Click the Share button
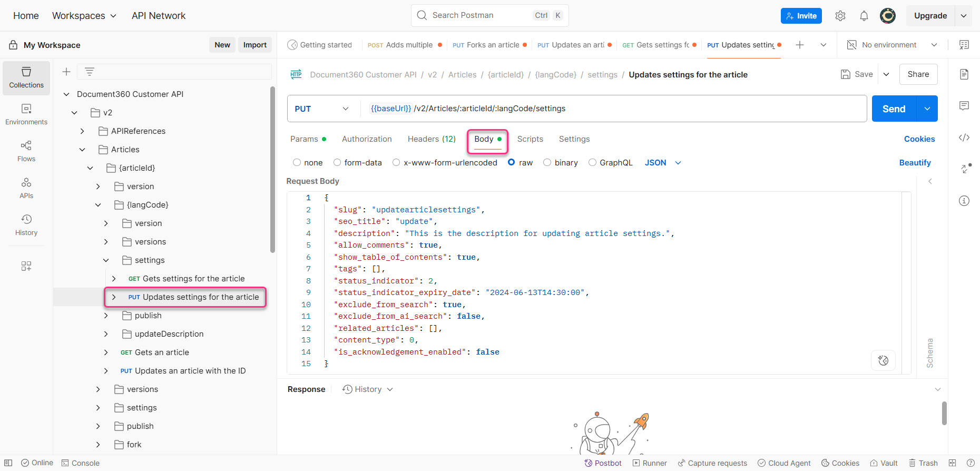Viewport: 980px width, 471px height. pos(918,74)
